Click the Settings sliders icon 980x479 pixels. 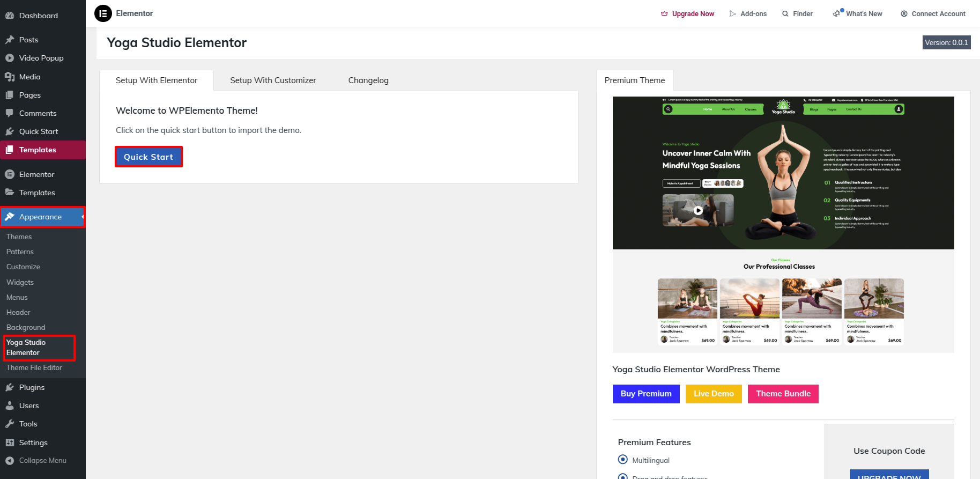click(x=10, y=443)
